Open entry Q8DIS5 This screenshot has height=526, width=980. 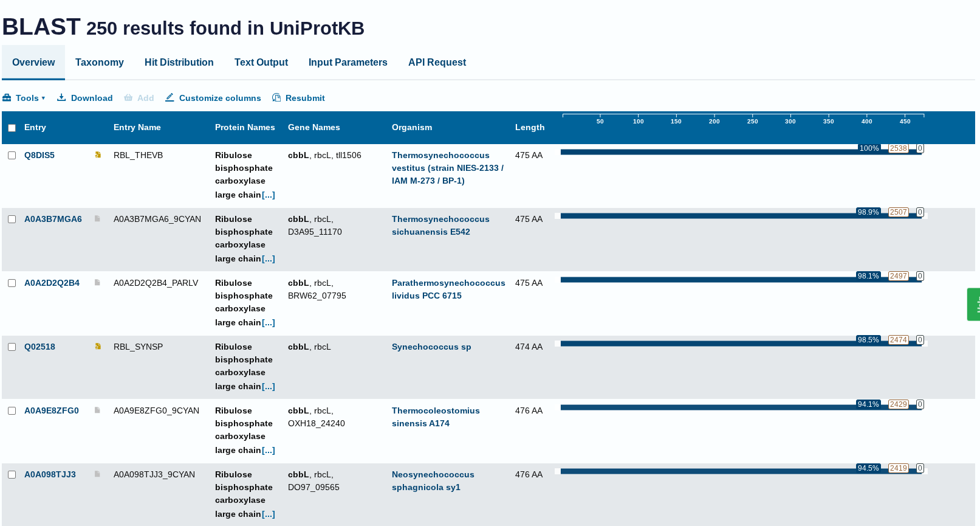39,155
